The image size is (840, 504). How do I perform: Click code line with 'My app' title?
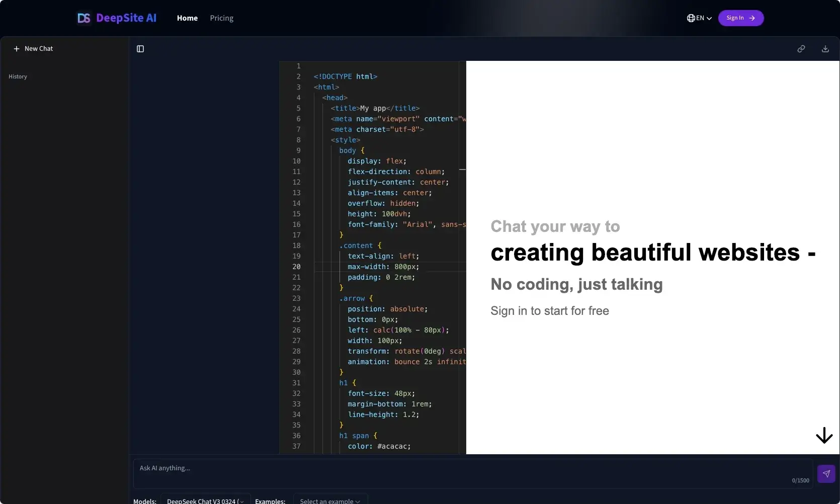click(375, 108)
